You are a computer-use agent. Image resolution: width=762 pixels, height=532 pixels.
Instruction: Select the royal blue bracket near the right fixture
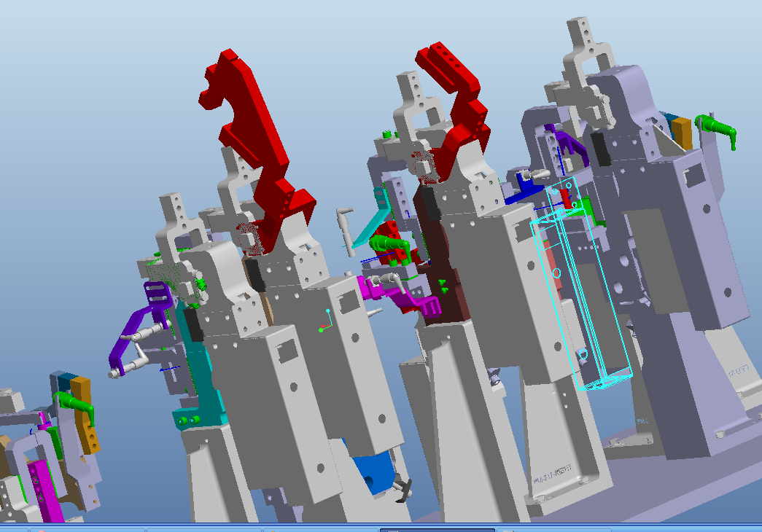tap(524, 189)
